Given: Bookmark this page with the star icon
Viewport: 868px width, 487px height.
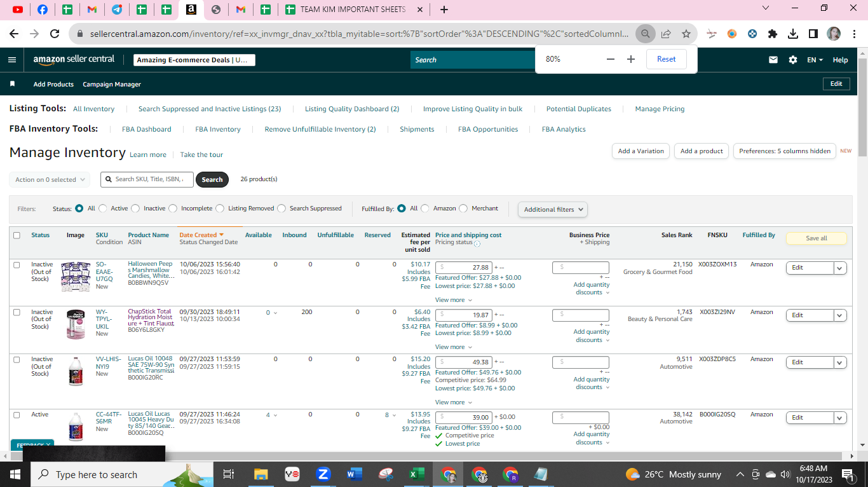Looking at the screenshot, I should (x=686, y=34).
